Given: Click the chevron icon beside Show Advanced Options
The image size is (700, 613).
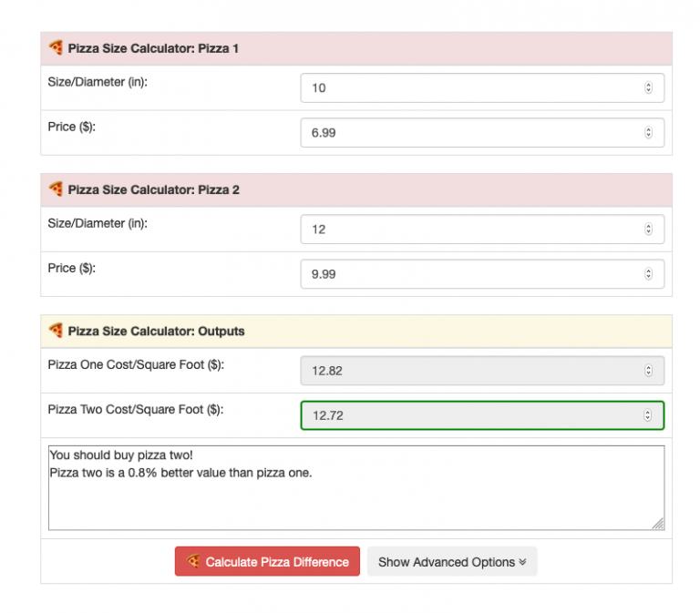Looking at the screenshot, I should tap(522, 562).
